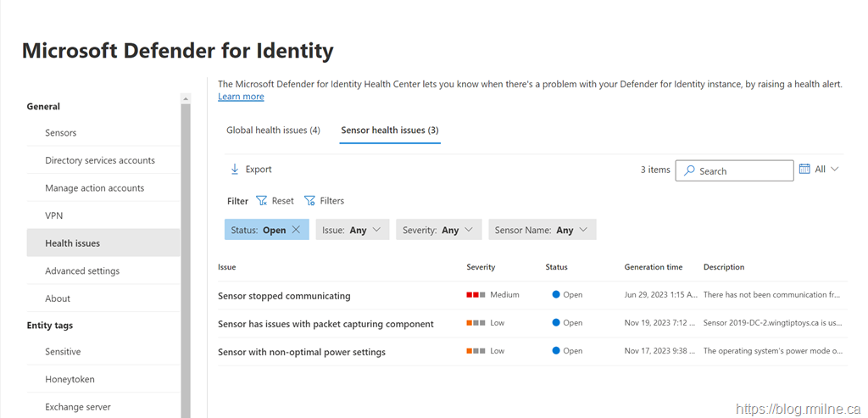Click the Open status dot for packet capturing issue
Viewport: 868px width, 418px height.
click(x=556, y=323)
